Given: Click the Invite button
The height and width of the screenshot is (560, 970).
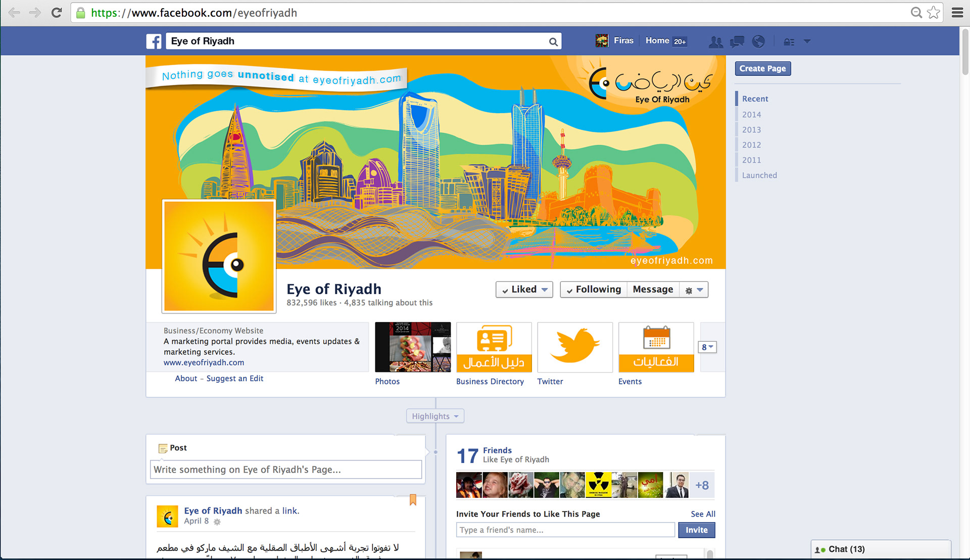Looking at the screenshot, I should (x=696, y=530).
